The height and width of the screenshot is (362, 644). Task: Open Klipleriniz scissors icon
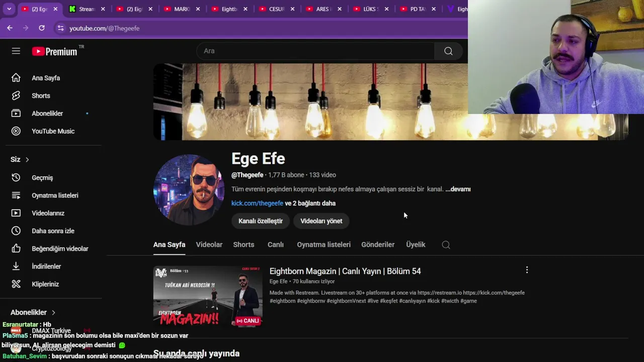[16, 284]
